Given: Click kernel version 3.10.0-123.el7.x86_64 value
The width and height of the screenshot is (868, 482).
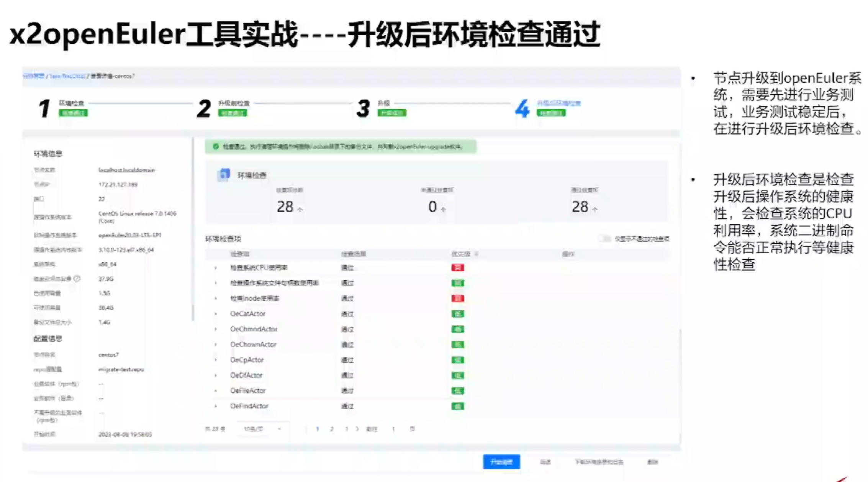Looking at the screenshot, I should point(126,249).
